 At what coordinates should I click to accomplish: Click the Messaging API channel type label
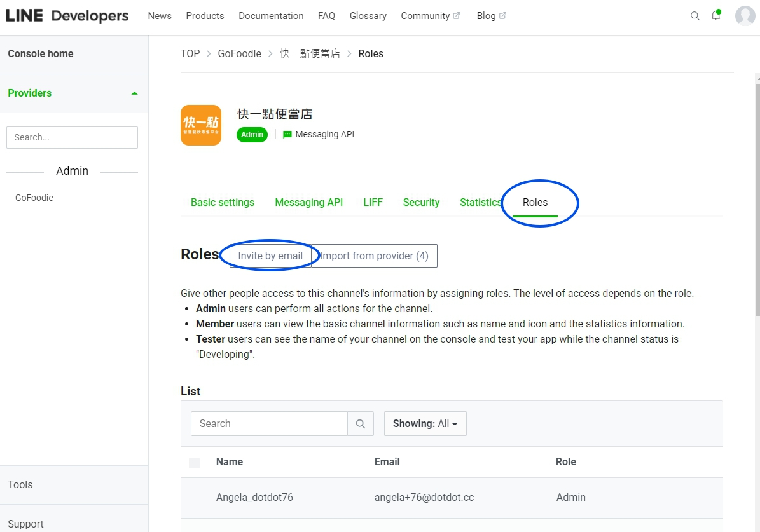325,134
